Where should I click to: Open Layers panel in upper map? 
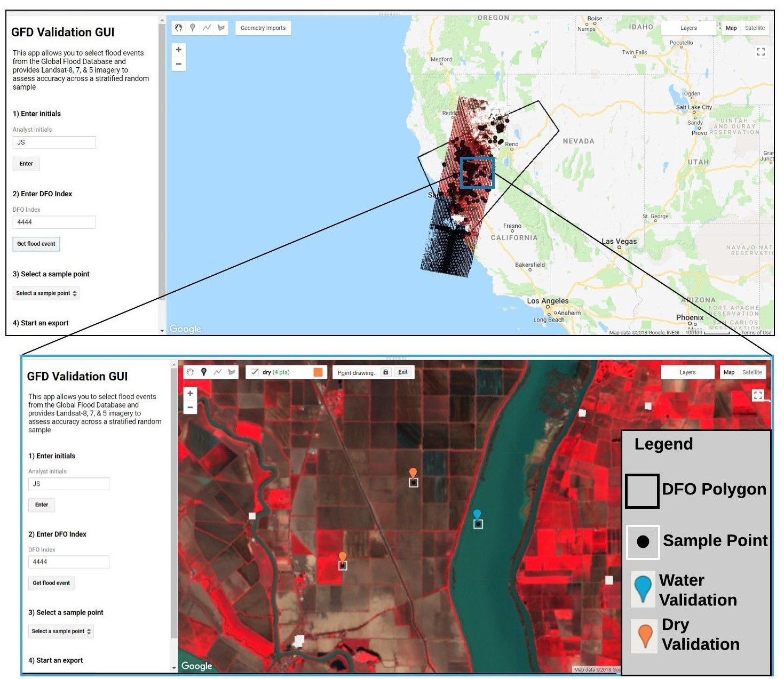point(688,28)
